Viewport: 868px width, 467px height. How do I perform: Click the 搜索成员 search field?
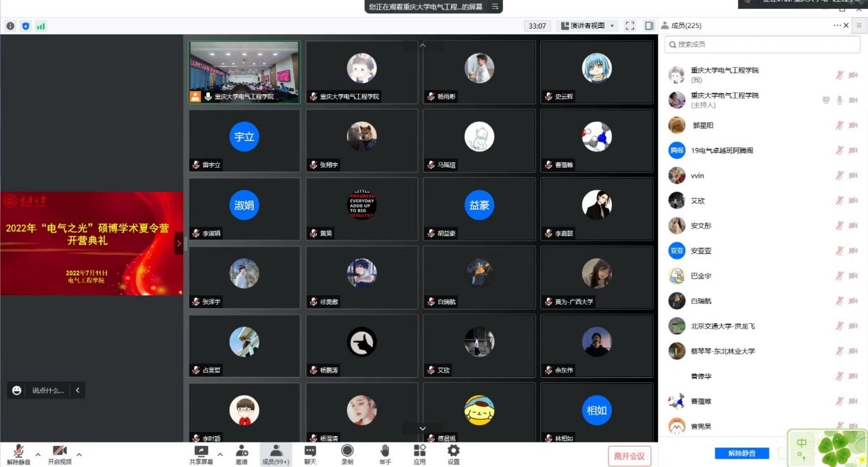(762, 44)
